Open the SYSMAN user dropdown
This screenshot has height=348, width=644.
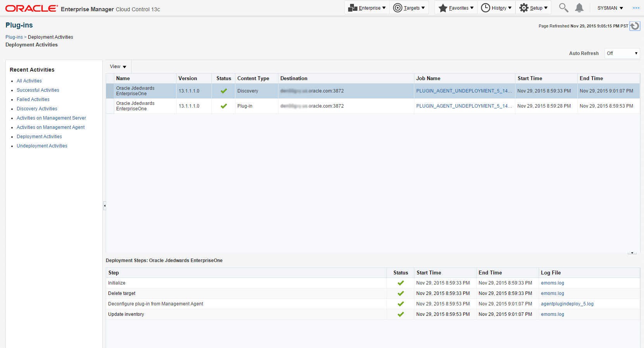point(610,8)
